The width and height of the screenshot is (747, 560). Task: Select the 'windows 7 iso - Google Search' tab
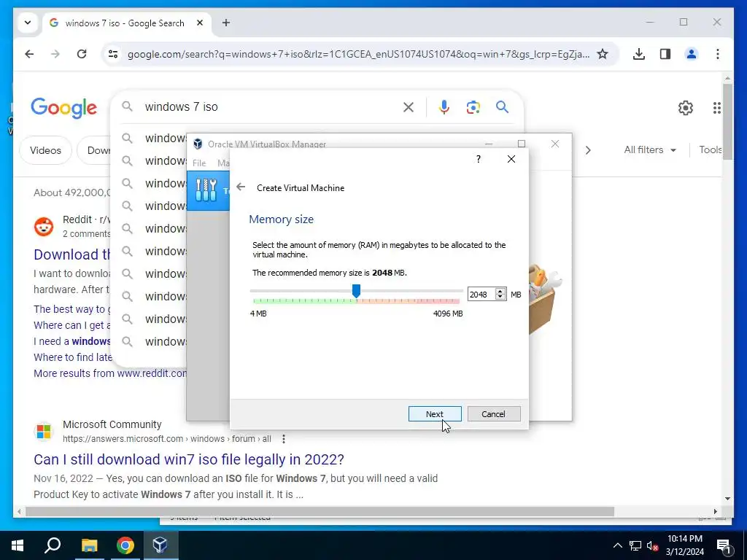coord(127,23)
